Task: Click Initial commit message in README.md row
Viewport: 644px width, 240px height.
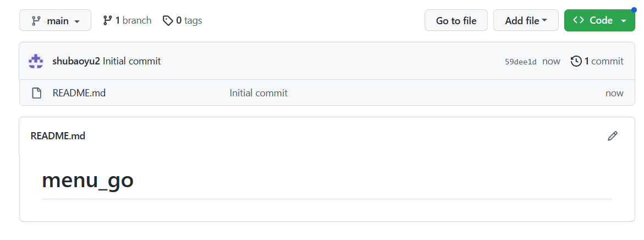Action: (258, 93)
